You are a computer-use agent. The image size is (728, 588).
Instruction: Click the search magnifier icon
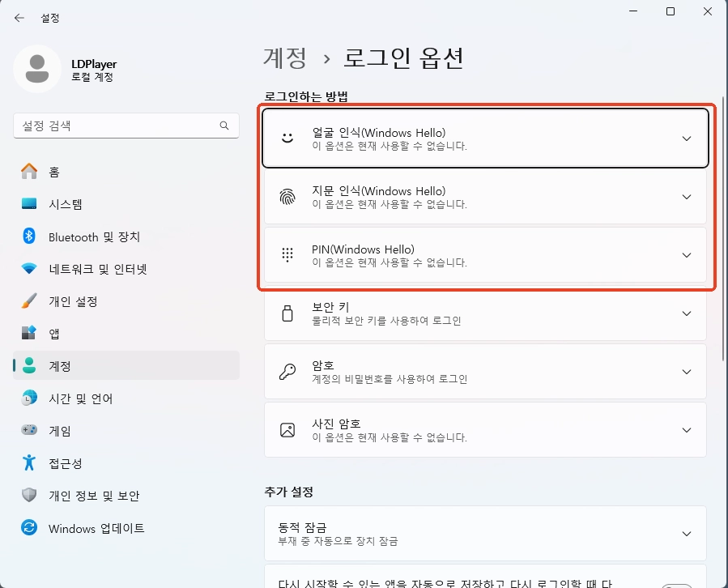click(224, 126)
